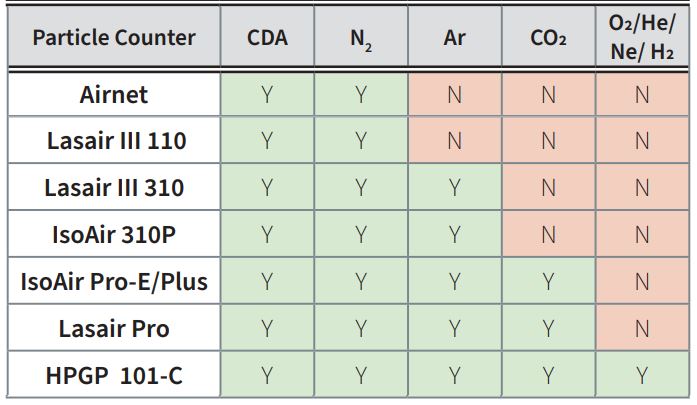Select the Ar cell for Lasair III 310
Screen dimensions: 697x405
pyautogui.click(x=455, y=188)
